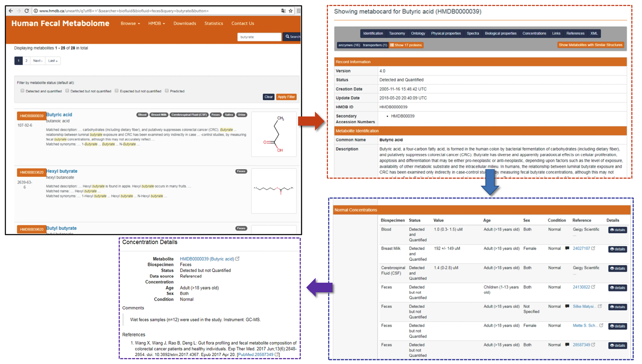Open external link icon beside reference 24130822

[593, 287]
